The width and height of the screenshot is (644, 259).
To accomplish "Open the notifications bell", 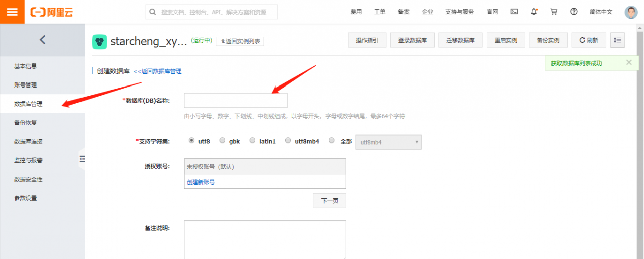I will (534, 12).
